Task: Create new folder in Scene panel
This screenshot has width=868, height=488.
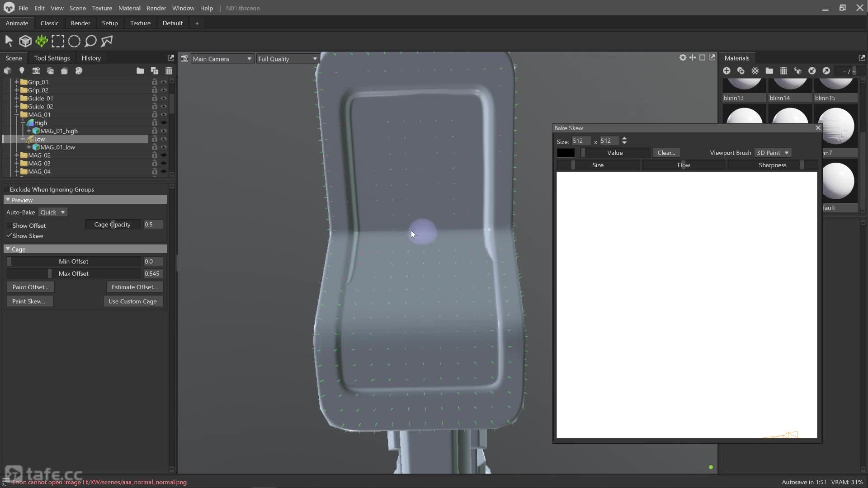Action: click(x=140, y=71)
